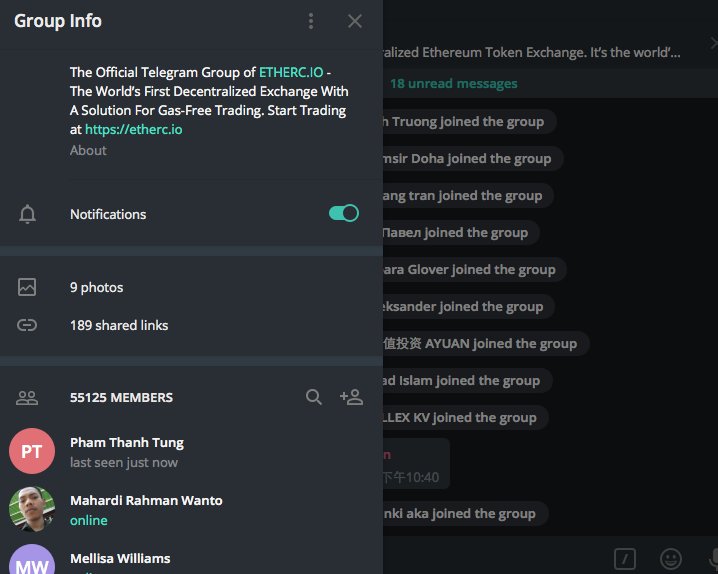Click 'Glover joined the group' message
This screenshot has width=718, height=574.
(x=474, y=270)
